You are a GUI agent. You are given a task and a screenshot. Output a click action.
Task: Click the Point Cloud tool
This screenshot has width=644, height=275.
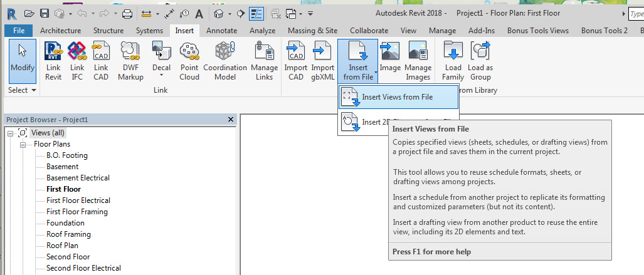189,61
